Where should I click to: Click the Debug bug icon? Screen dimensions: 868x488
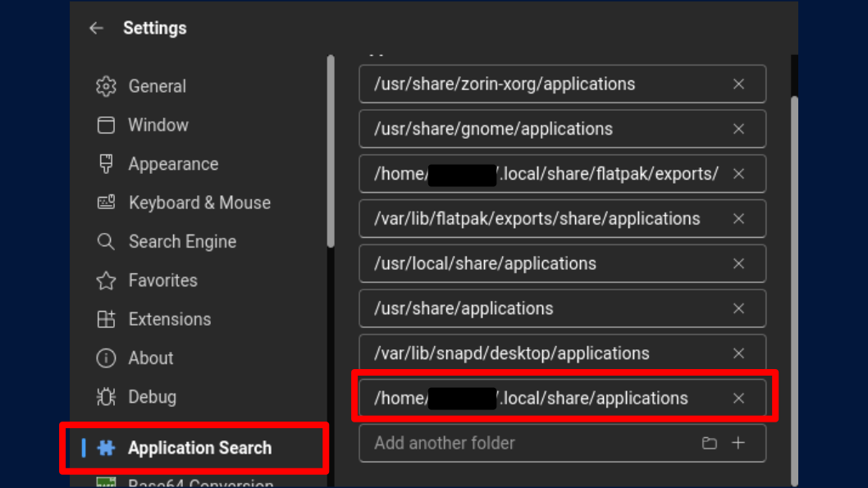(106, 397)
